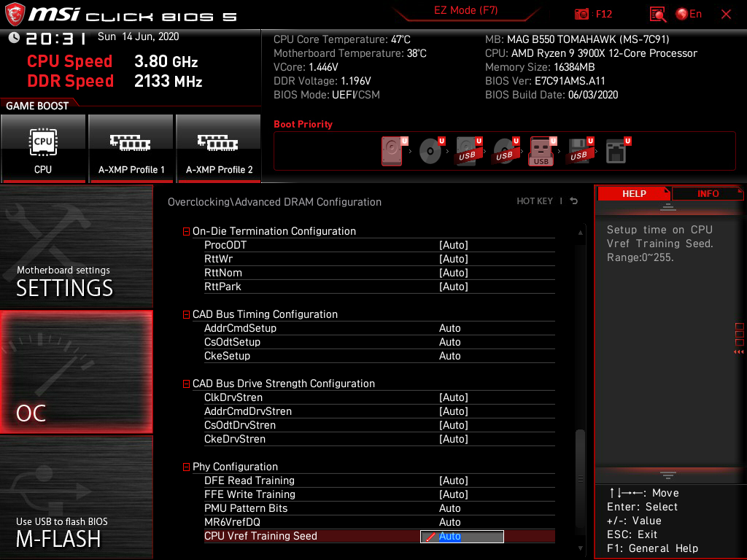Collapse On-Die Termination Configuration section
Viewport: 747px width, 560px height.
(x=186, y=231)
